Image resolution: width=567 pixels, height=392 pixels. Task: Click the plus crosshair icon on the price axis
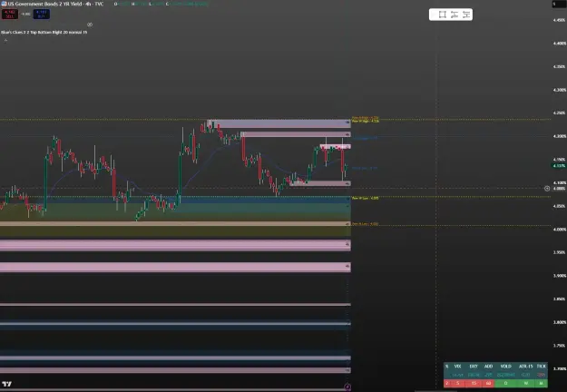click(547, 189)
